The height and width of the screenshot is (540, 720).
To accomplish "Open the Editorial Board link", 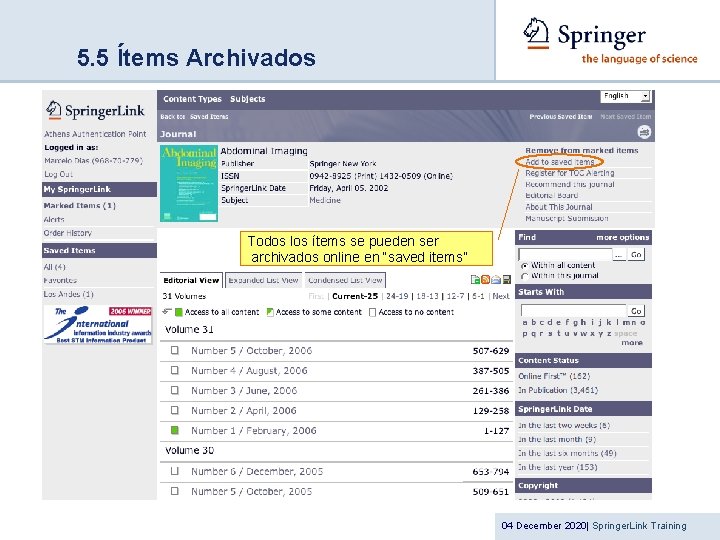I will (x=551, y=195).
